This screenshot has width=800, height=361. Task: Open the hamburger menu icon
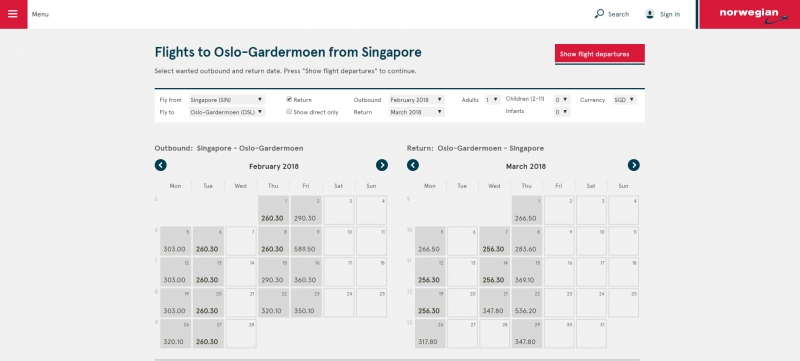tap(13, 14)
